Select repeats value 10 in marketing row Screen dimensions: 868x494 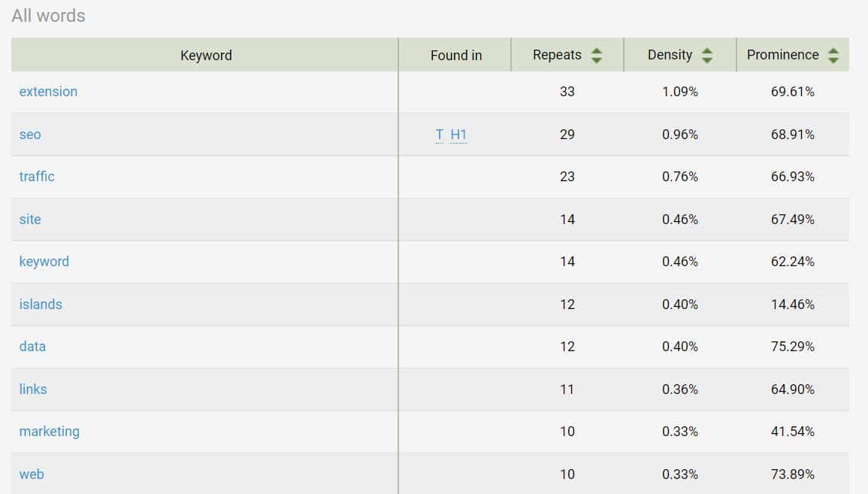[x=567, y=432]
